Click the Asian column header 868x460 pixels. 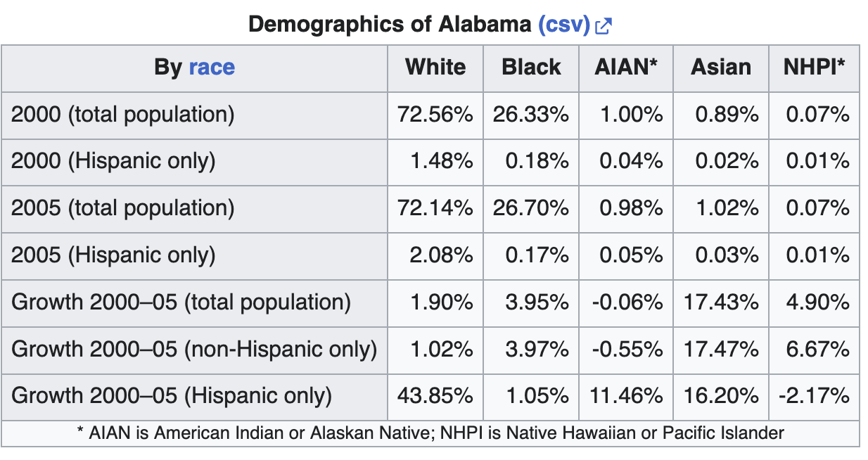pyautogui.click(x=721, y=68)
